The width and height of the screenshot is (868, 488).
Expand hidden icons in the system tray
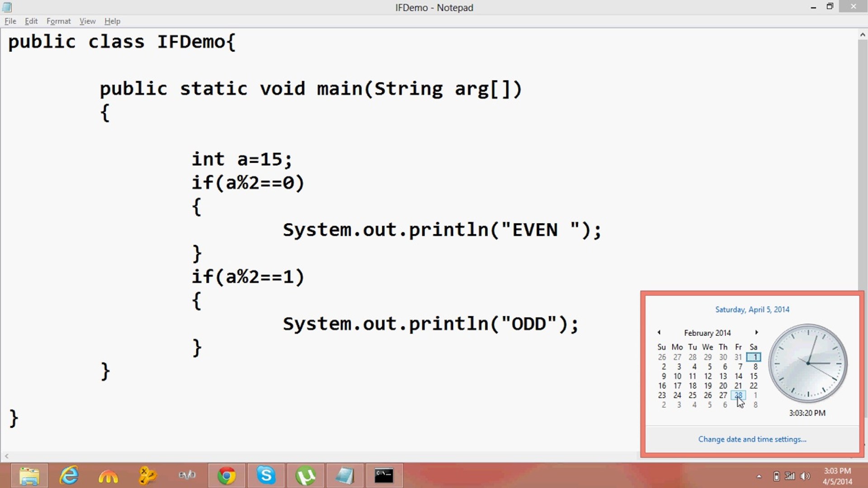759,476
